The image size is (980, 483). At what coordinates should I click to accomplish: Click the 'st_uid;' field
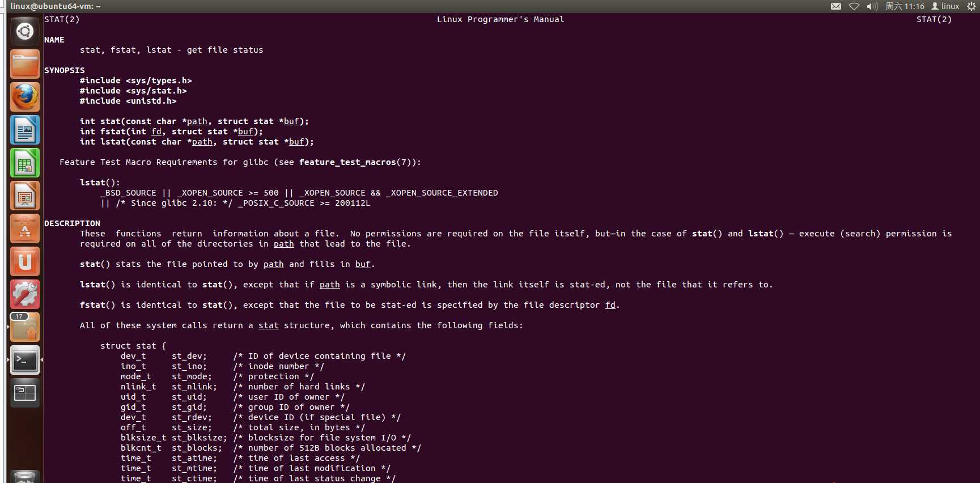pos(189,397)
